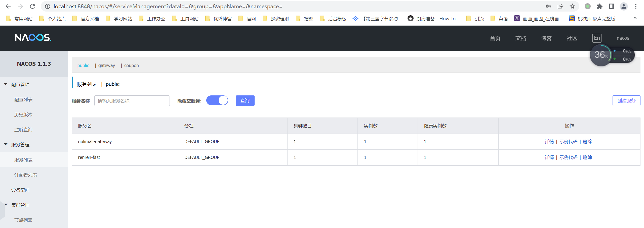Open the browser side panel icon

click(612, 6)
